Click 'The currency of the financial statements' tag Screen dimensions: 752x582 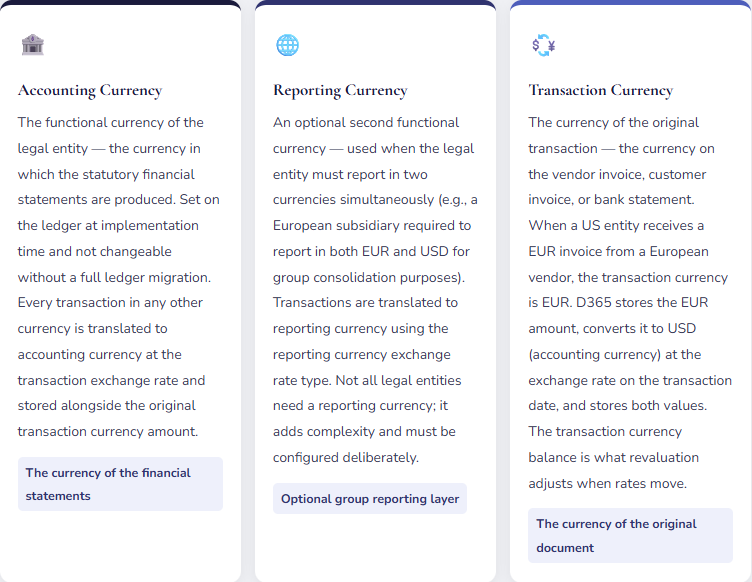click(120, 484)
